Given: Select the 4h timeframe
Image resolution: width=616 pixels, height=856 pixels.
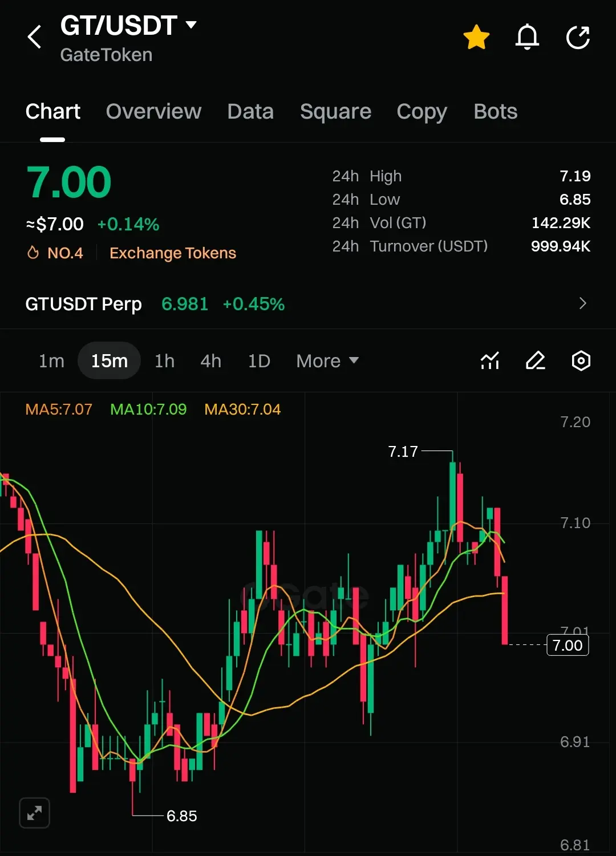Looking at the screenshot, I should coord(210,361).
